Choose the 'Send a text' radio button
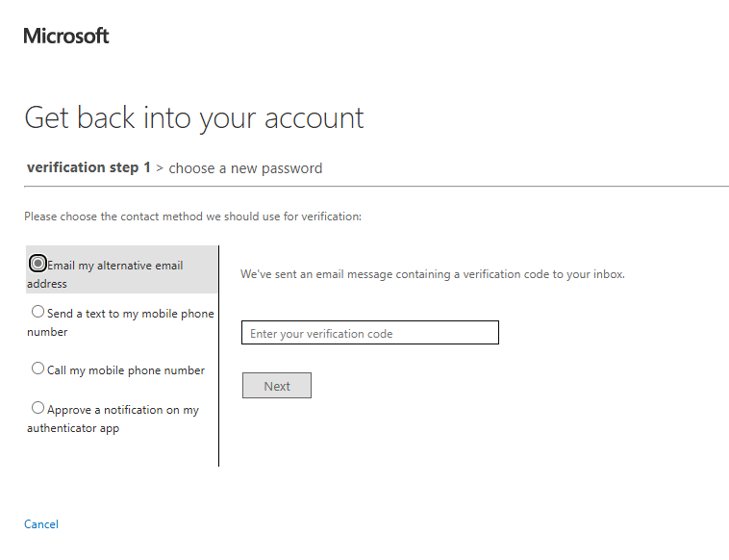 [x=38, y=312]
